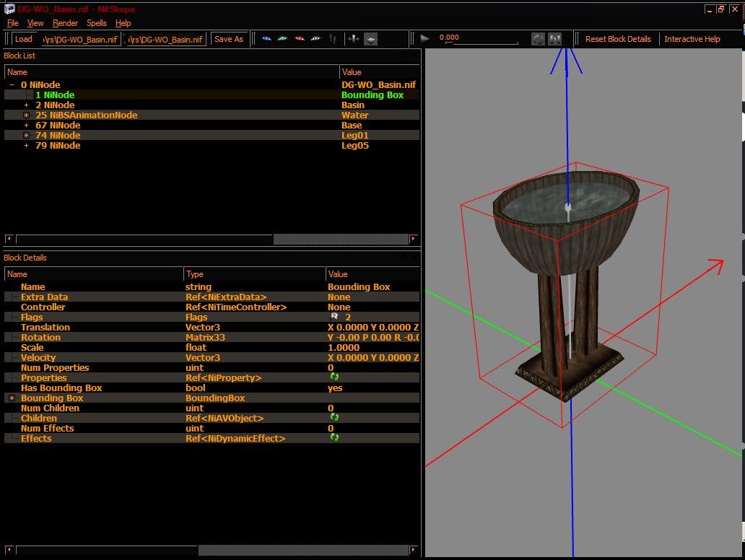Click Reset Block Details

click(x=618, y=39)
